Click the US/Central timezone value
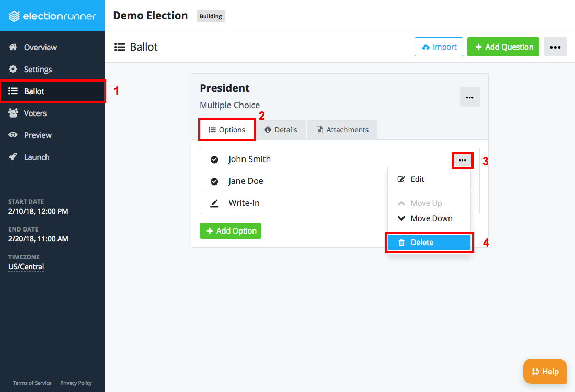The width and height of the screenshot is (575, 392). pos(26,267)
